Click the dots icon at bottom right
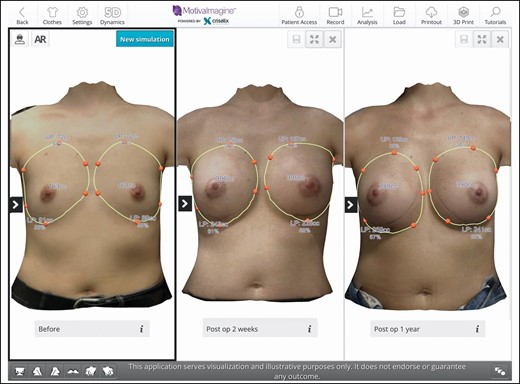Screen dimensions: 520x384 point(500,371)
